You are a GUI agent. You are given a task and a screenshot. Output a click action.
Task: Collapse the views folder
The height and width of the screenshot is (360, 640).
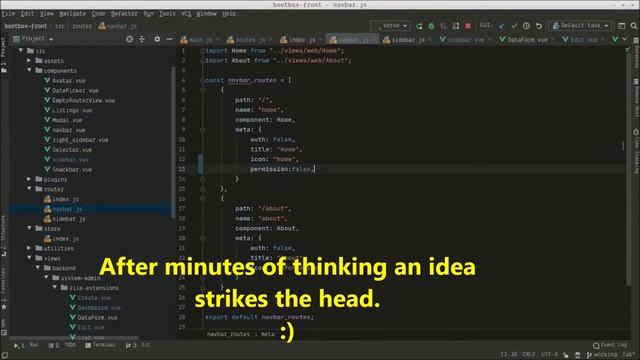[x=29, y=258]
